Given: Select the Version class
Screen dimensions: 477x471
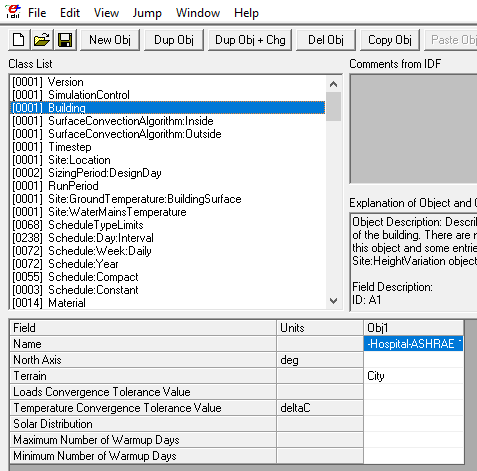Looking at the screenshot, I should click(x=168, y=82).
